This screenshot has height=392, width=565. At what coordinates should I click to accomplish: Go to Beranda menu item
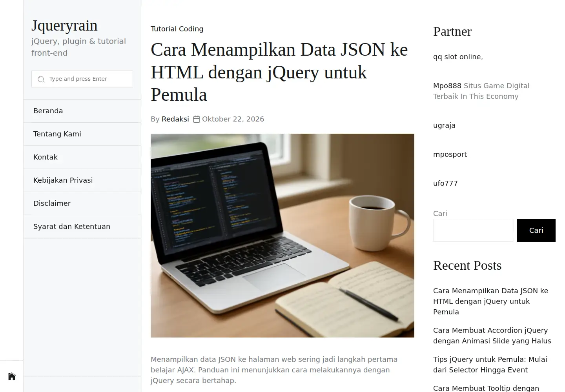tap(82, 111)
